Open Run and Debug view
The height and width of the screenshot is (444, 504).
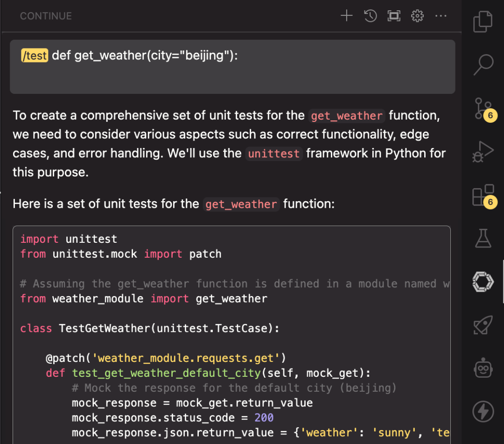pos(483,151)
